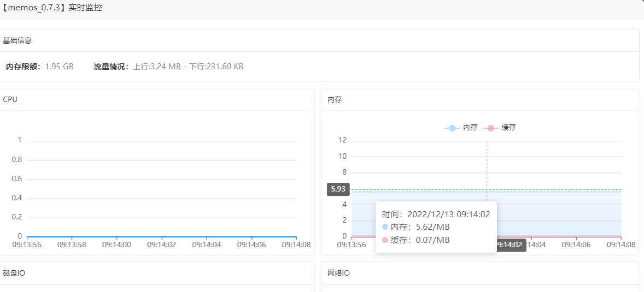Image resolution: width=644 pixels, height=292 pixels.
Task: Click CPU chart x-axis label 09:13:58
Action: (x=72, y=245)
